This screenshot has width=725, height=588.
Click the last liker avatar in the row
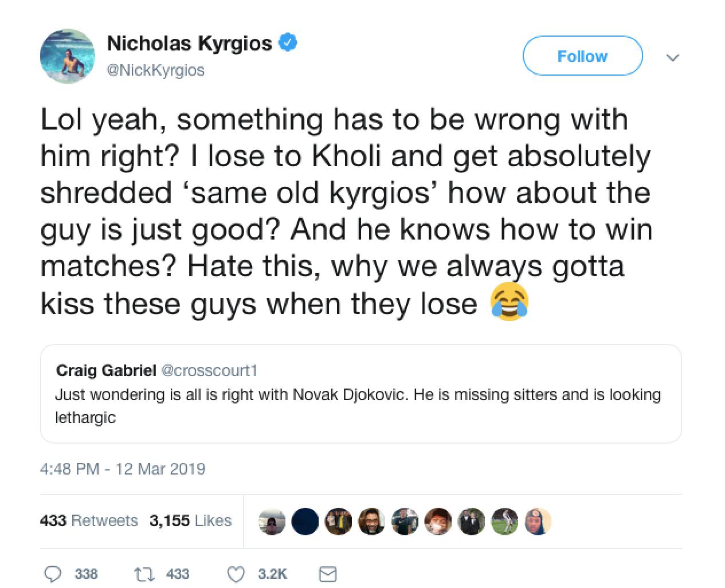pos(538,521)
